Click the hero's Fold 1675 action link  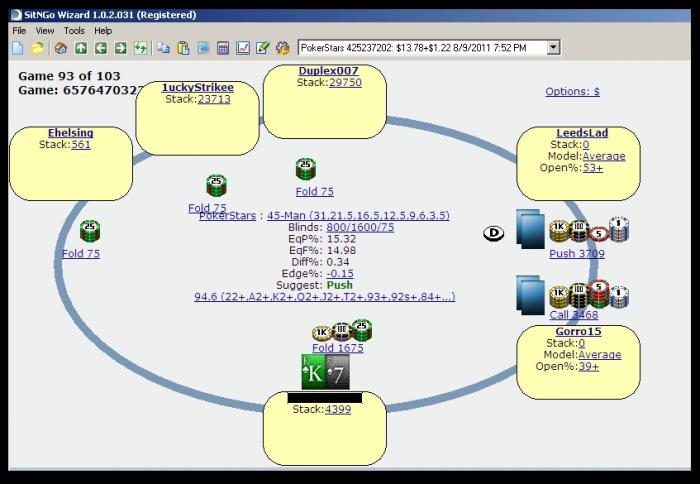pos(338,348)
